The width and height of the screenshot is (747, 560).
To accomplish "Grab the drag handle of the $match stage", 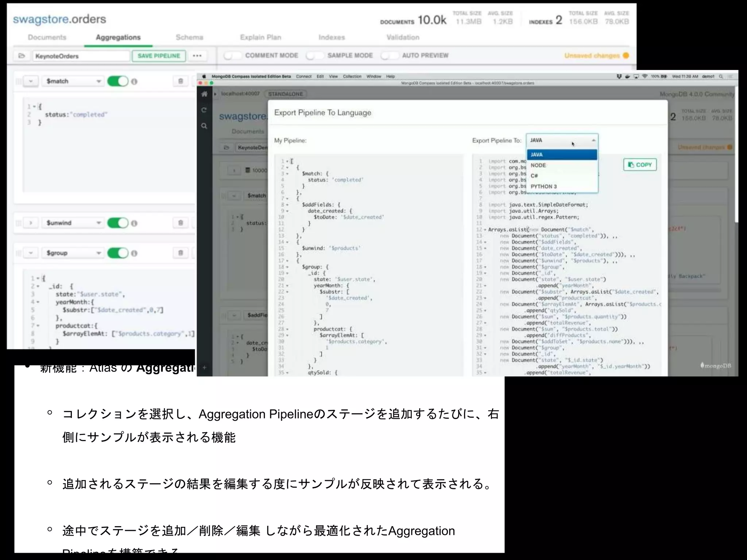I will click(18, 81).
